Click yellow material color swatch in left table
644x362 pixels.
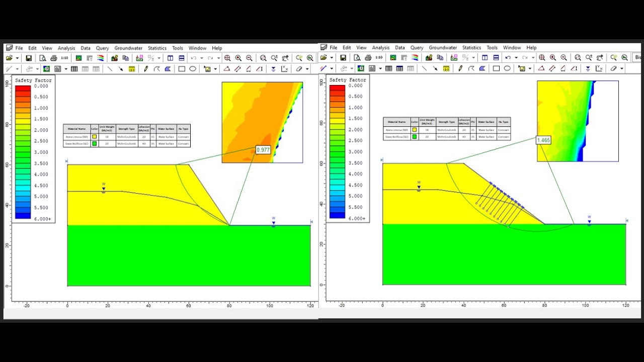click(94, 137)
